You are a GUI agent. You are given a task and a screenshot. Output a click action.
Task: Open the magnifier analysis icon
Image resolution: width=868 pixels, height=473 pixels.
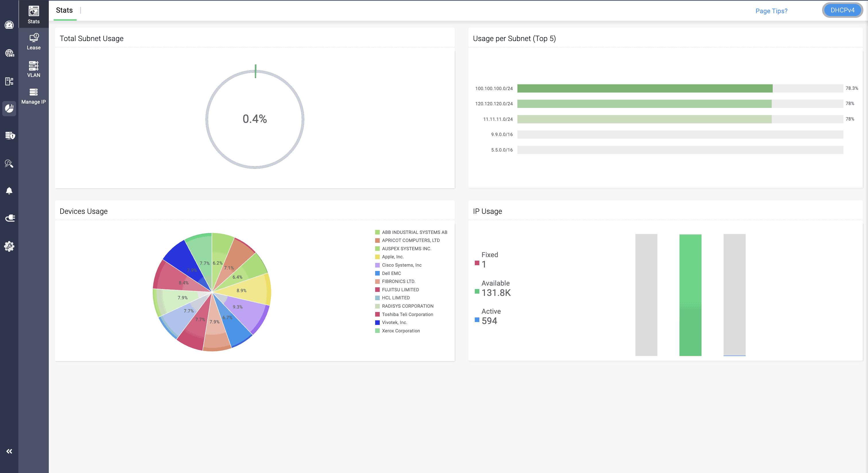9,164
